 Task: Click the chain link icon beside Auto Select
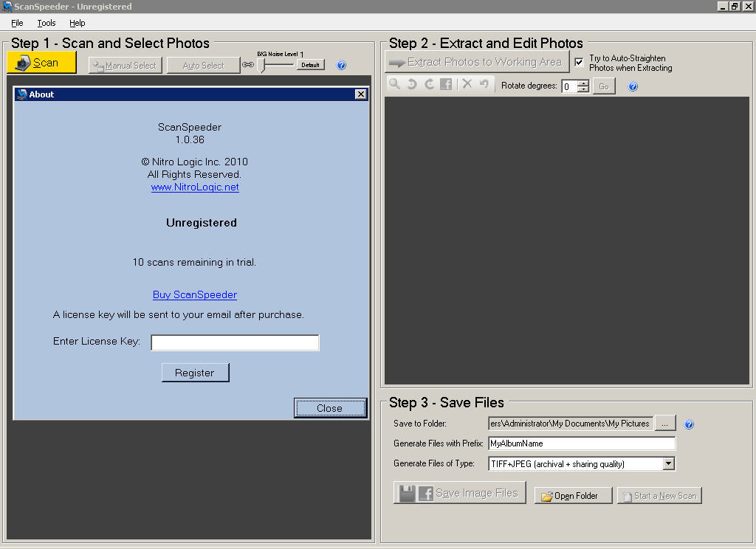point(248,65)
